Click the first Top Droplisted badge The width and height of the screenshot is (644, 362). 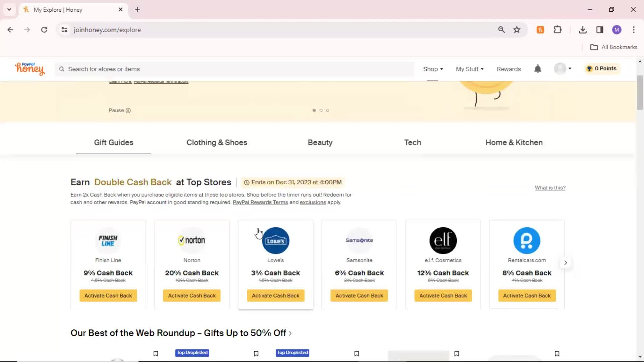[x=192, y=353]
